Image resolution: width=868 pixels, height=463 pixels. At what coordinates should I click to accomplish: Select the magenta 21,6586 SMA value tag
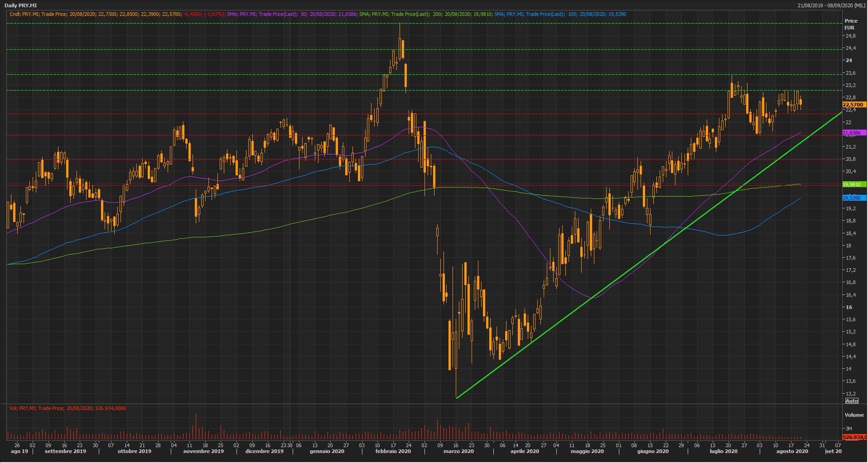[x=854, y=133]
